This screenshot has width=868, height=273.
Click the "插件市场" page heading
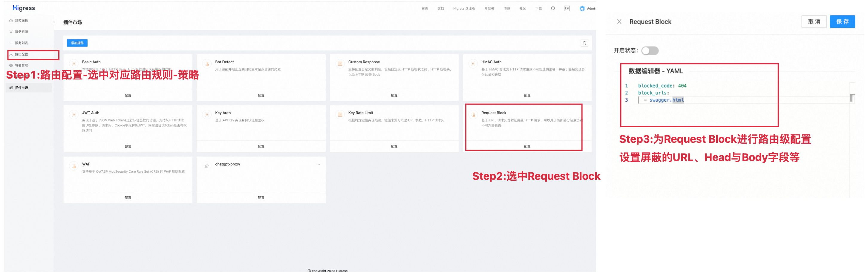coord(72,22)
